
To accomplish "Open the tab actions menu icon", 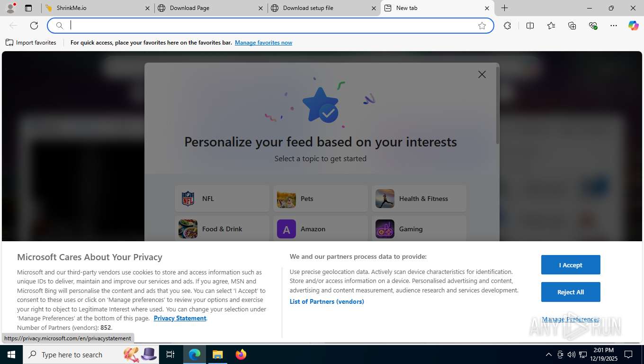I will (28, 8).
